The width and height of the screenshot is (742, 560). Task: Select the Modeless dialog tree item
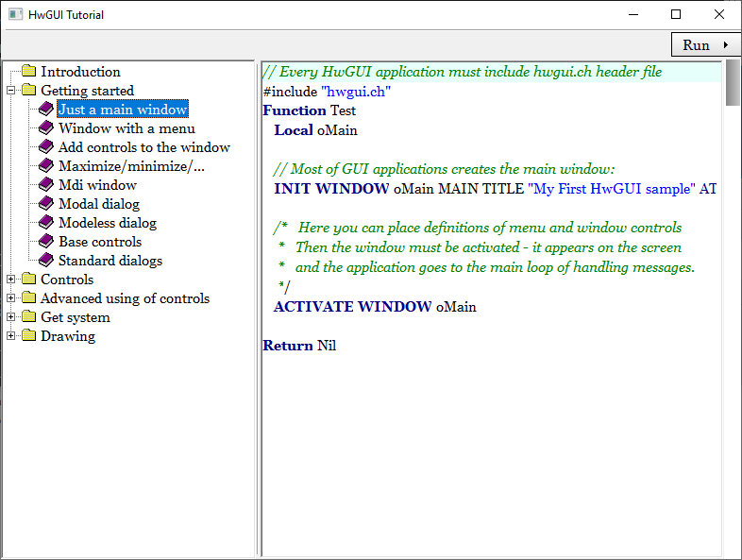pyautogui.click(x=108, y=223)
